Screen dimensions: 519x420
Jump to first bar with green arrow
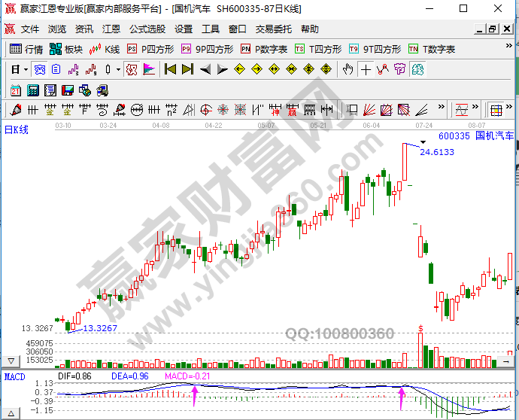(x=170, y=69)
